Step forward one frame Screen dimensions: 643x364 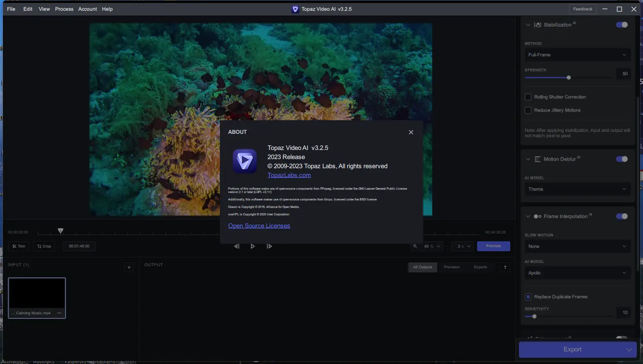pyautogui.click(x=269, y=246)
